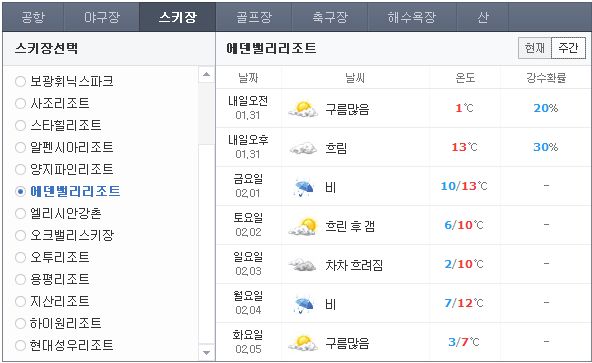Pick 오크밸리스키장 from the resort list
592x363 pixels.
tap(20, 235)
